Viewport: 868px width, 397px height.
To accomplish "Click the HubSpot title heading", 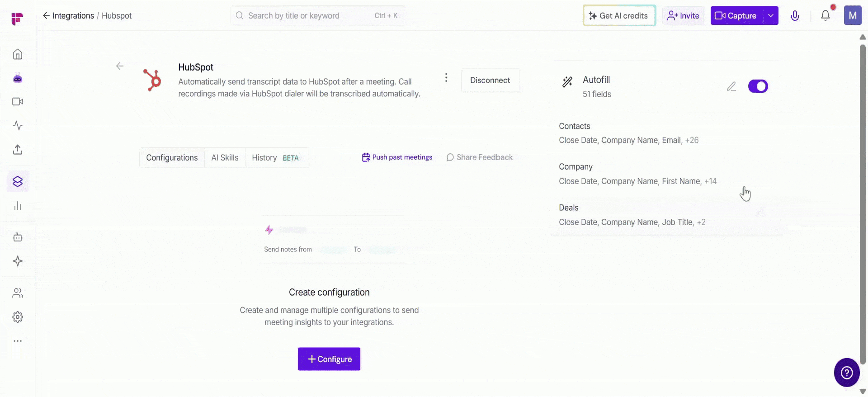I will click(196, 67).
